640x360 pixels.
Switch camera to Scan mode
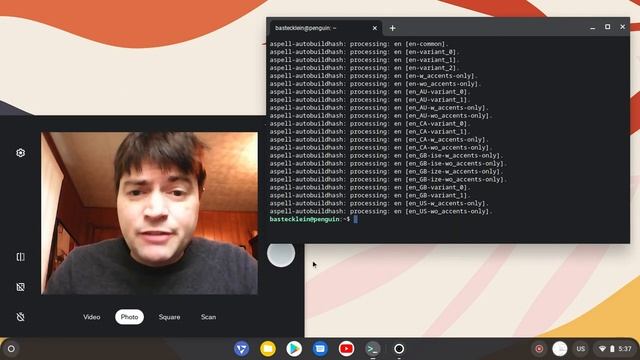point(208,317)
